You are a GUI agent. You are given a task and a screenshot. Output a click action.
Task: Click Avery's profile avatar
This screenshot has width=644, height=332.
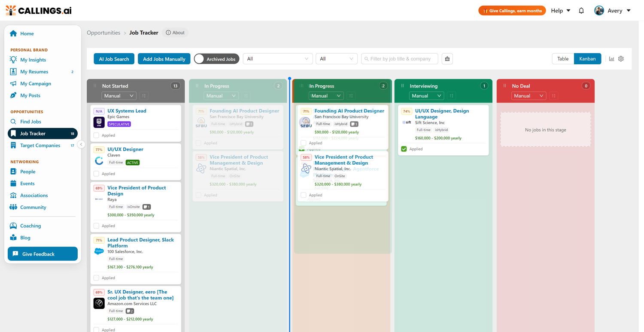click(599, 11)
